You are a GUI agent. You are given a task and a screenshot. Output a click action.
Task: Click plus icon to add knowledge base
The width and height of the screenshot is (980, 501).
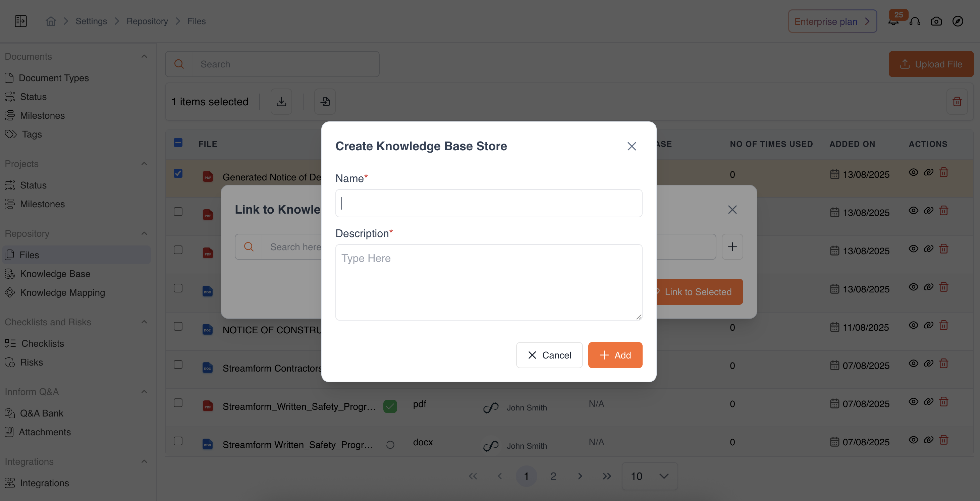click(x=732, y=247)
